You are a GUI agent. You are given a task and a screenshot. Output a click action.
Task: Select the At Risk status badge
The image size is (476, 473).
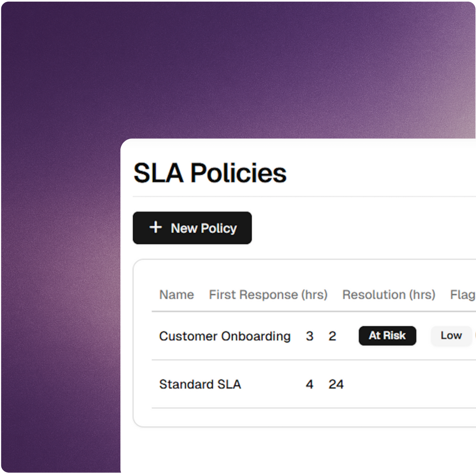pyautogui.click(x=387, y=336)
